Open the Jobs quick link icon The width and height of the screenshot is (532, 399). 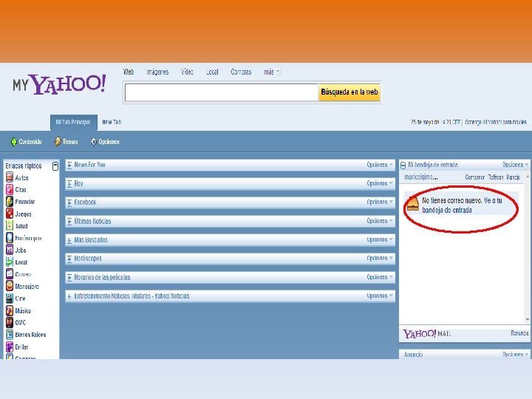10,250
